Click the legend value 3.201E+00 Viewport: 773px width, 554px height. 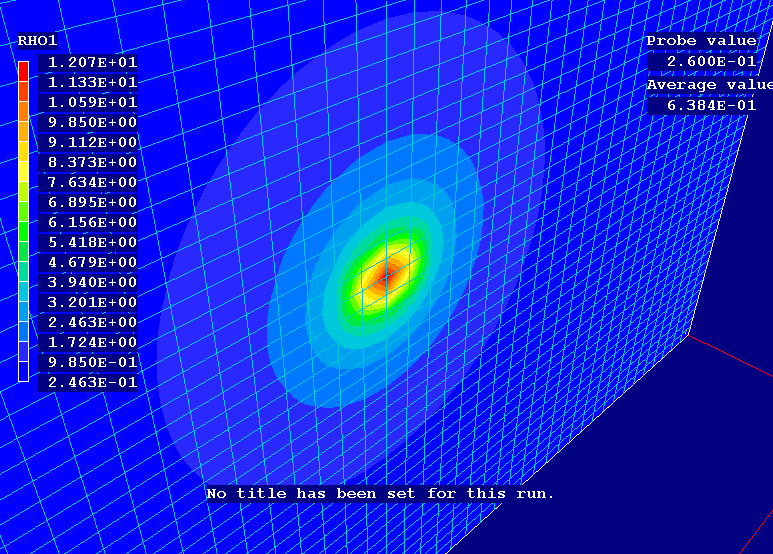coord(88,302)
